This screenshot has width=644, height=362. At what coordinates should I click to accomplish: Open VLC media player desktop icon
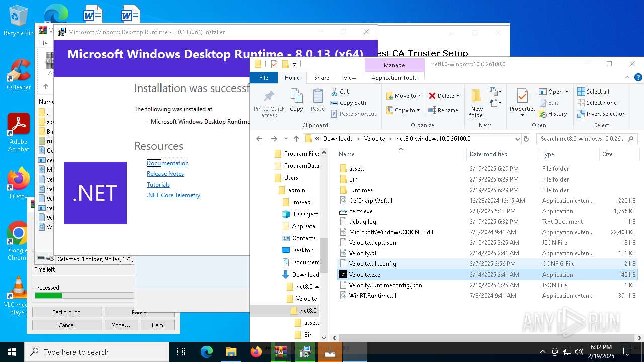18,296
